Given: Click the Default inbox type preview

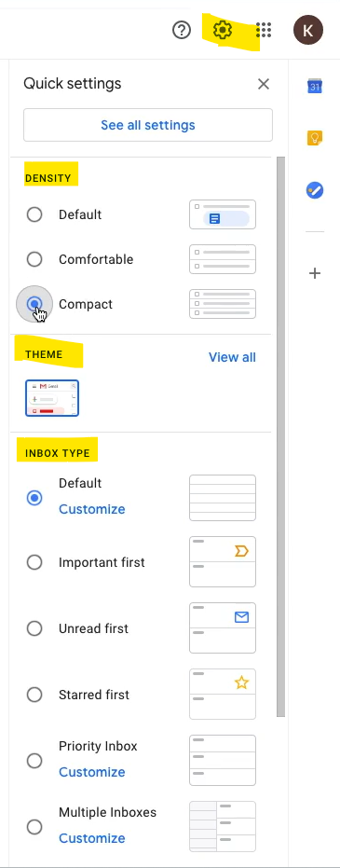Looking at the screenshot, I should pos(223,498).
